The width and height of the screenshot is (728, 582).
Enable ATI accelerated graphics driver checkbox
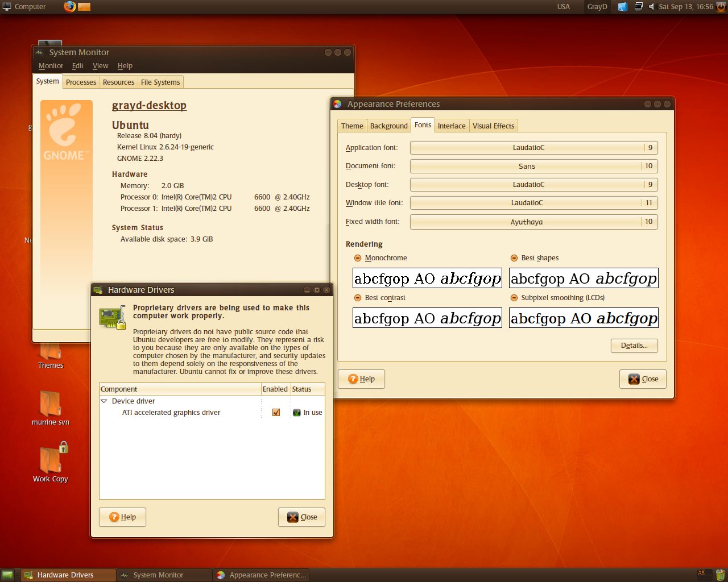click(276, 413)
